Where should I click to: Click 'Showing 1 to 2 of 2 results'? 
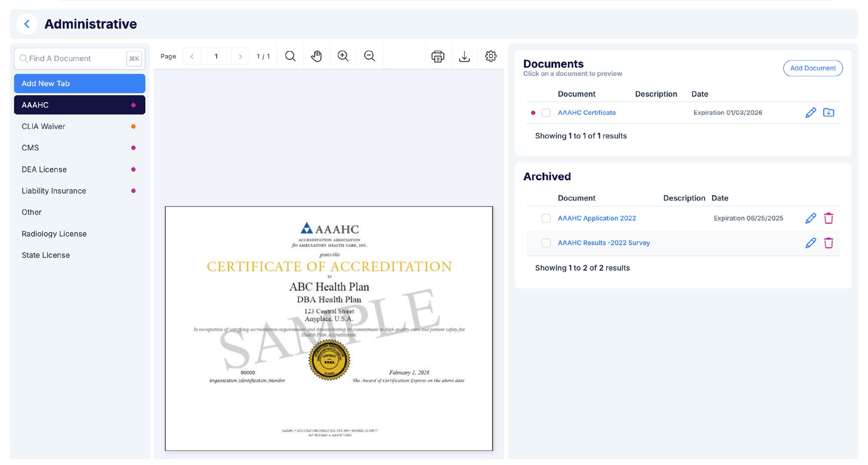[582, 268]
